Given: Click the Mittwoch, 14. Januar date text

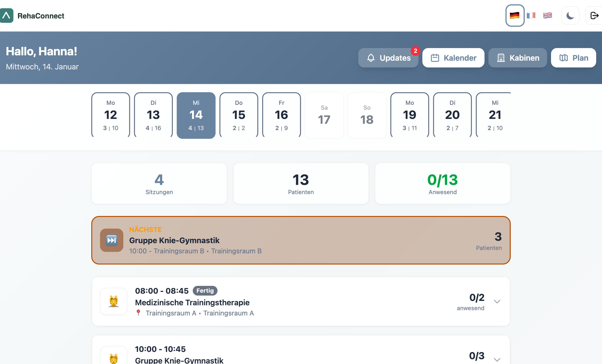Looking at the screenshot, I should pyautogui.click(x=42, y=67).
